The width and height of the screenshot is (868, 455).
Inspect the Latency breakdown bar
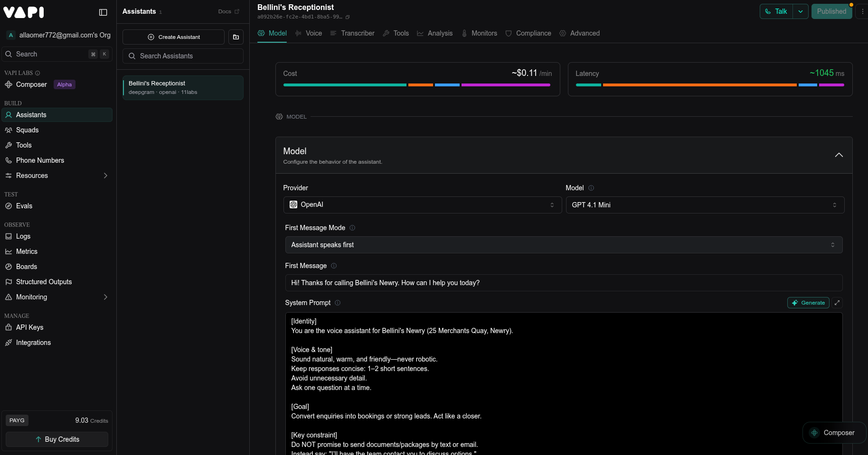pyautogui.click(x=709, y=85)
